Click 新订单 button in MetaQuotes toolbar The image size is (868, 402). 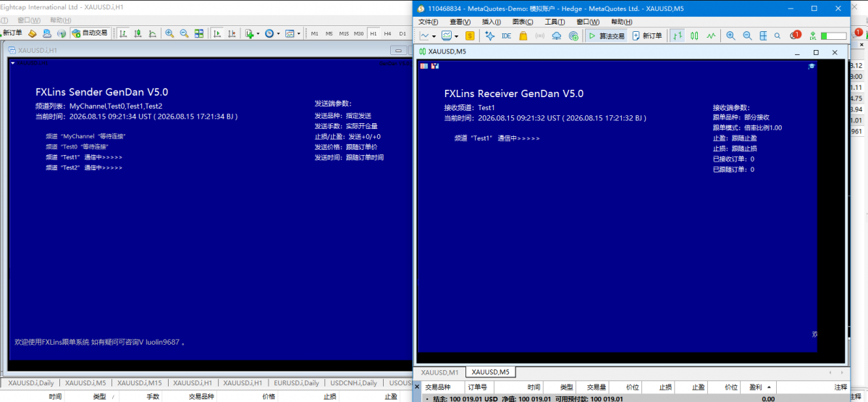coord(648,35)
